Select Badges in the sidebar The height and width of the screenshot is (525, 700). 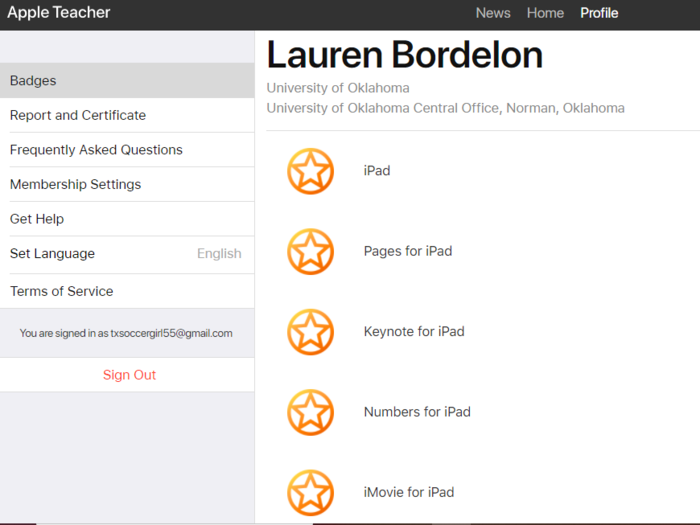[33, 81]
